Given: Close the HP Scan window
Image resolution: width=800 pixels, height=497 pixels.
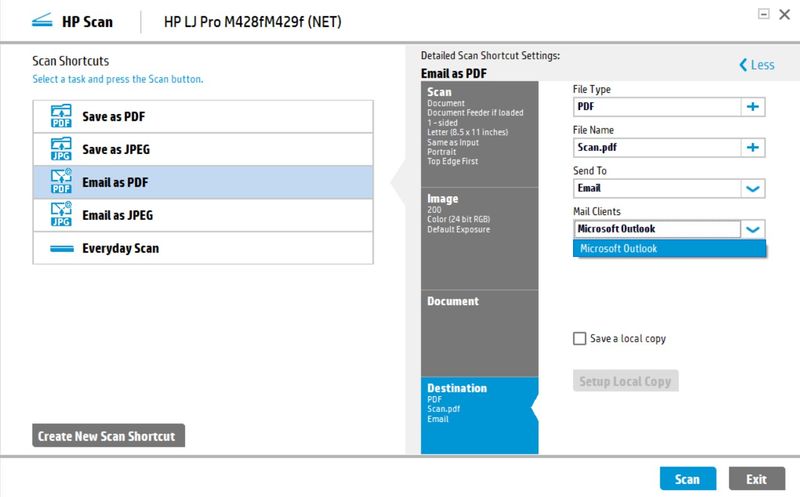Looking at the screenshot, I should (785, 14).
